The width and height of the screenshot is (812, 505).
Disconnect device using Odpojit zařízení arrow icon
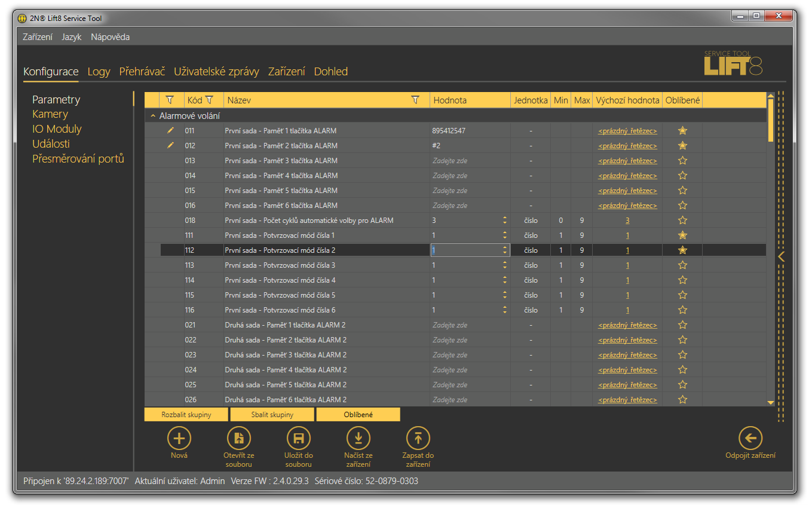click(x=750, y=438)
